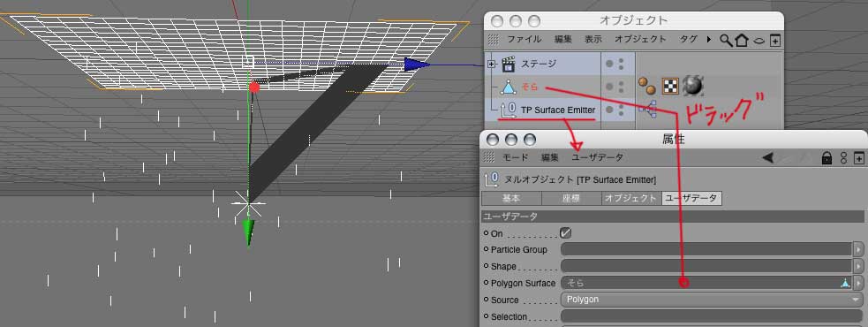Toggle the upper visibility dot for ステージ
This screenshot has width=868, height=327.
click(621, 60)
